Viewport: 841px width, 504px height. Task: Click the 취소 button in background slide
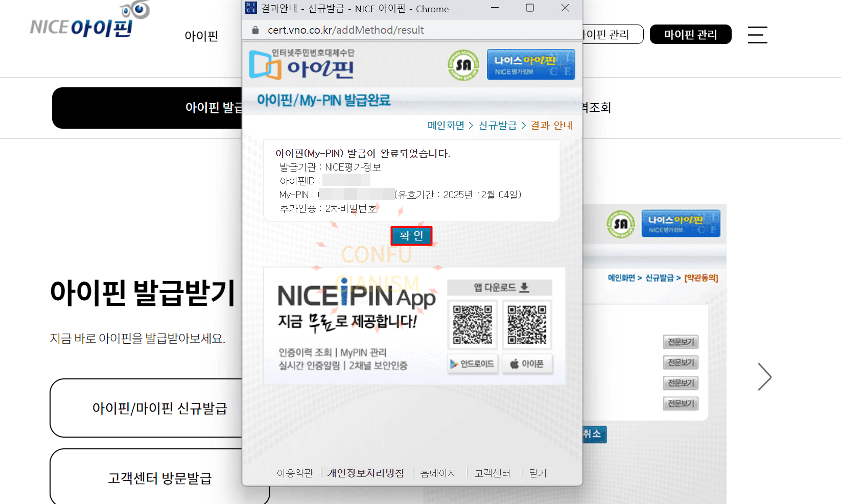(594, 434)
